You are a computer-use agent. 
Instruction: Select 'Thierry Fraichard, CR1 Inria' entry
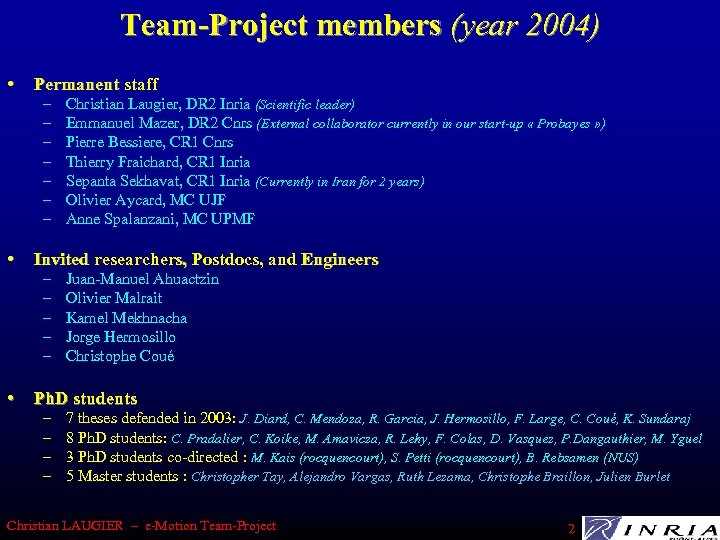158,162
